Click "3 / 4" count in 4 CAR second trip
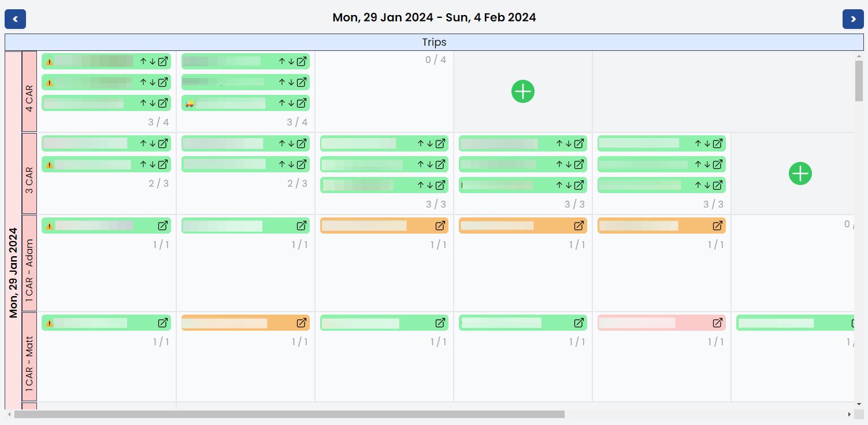 tap(298, 122)
